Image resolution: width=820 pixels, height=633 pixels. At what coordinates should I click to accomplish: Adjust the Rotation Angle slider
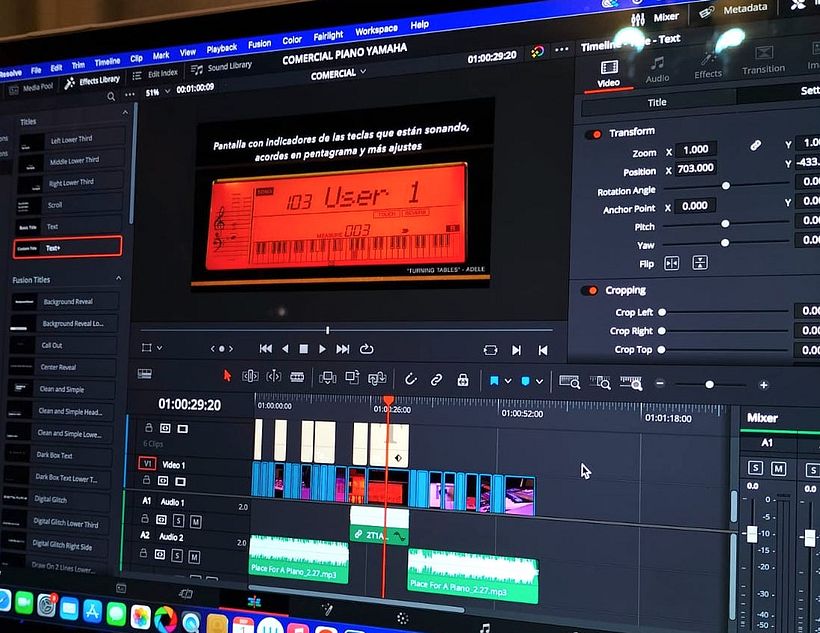pyautogui.click(x=726, y=186)
